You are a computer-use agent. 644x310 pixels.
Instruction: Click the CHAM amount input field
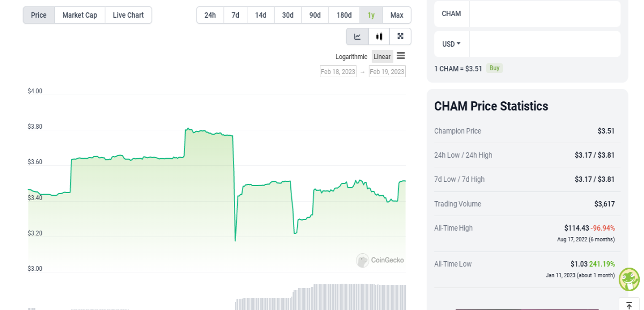(545, 14)
